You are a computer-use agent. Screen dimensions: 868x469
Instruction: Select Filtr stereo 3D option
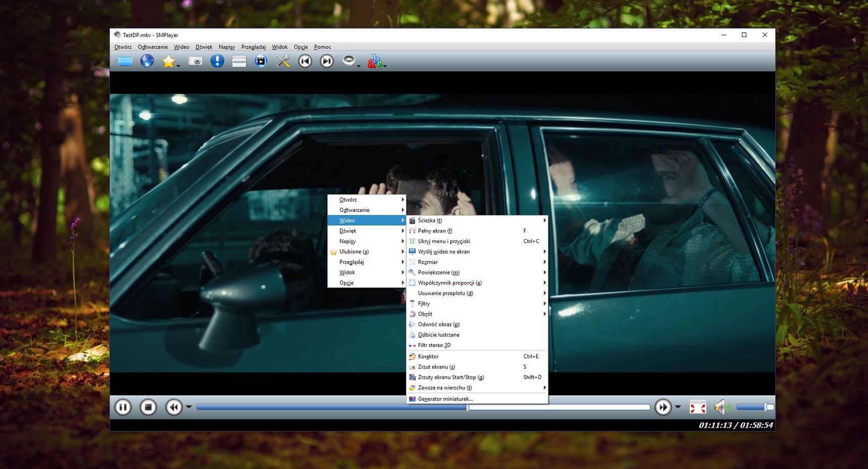pyautogui.click(x=477, y=345)
